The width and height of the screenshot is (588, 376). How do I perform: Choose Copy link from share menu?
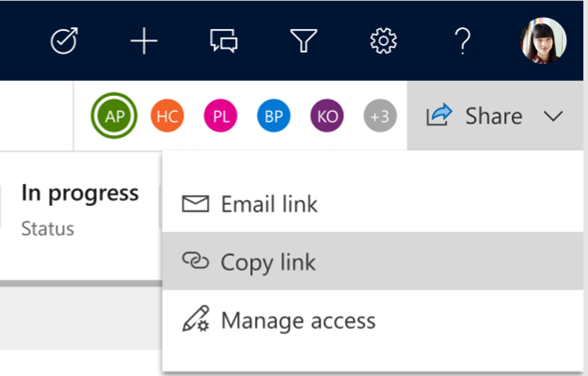click(x=373, y=261)
